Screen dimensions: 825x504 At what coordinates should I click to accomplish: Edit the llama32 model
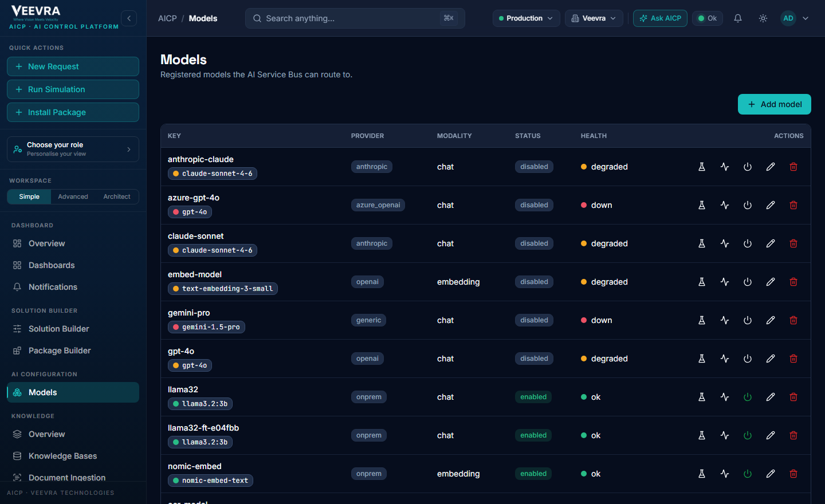[x=771, y=397]
